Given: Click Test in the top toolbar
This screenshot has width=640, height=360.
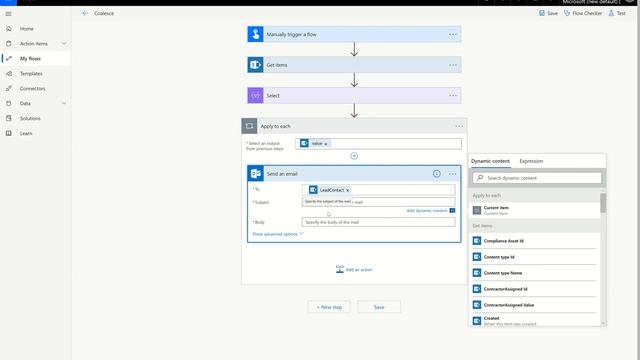Looking at the screenshot, I should (617, 13).
